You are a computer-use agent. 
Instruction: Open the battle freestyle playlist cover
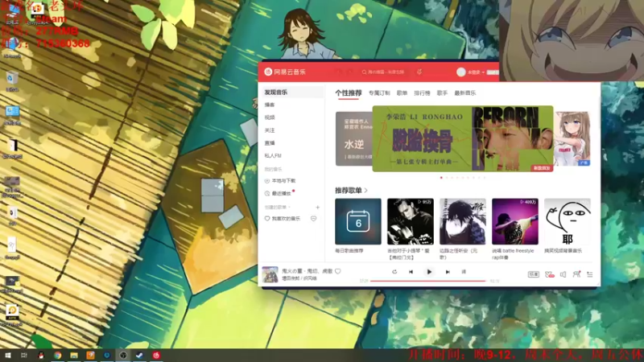point(515,222)
